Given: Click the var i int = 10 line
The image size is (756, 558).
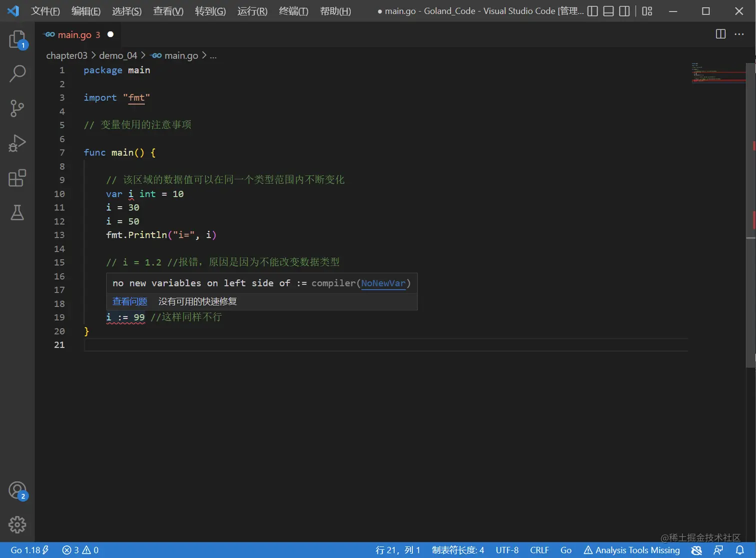Looking at the screenshot, I should [x=145, y=194].
